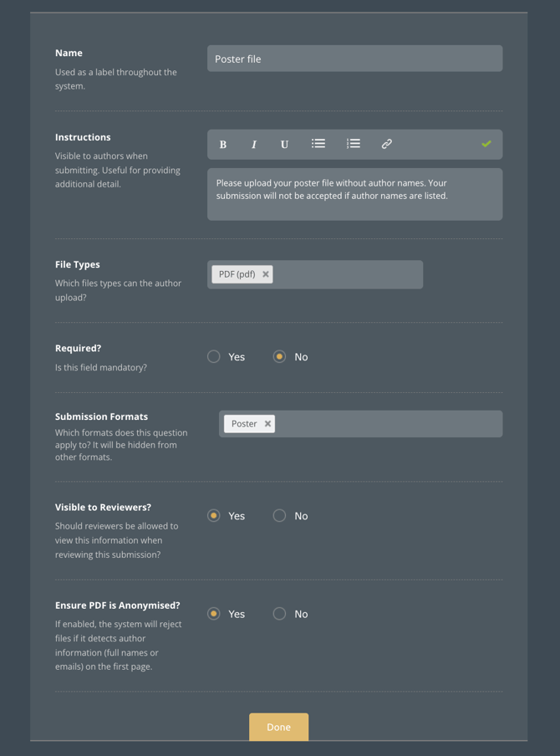Insert a bulleted list in Instructions

(318, 144)
